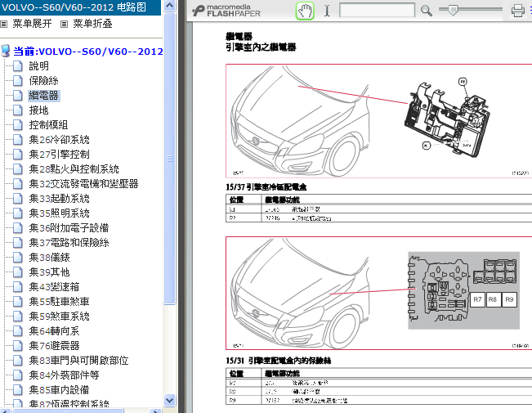Collapse all menus with 菜单折叠
Viewport: 532px width, 413px height.
[x=92, y=24]
